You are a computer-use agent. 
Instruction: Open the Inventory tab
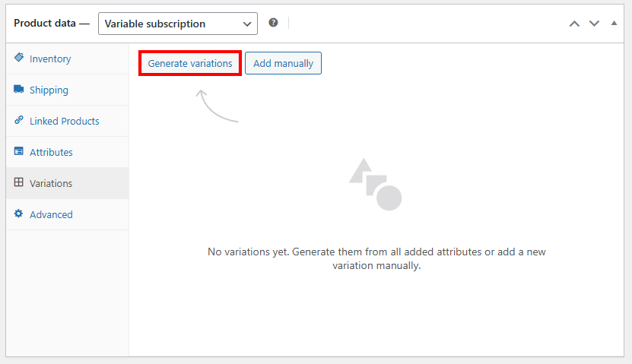tap(50, 59)
